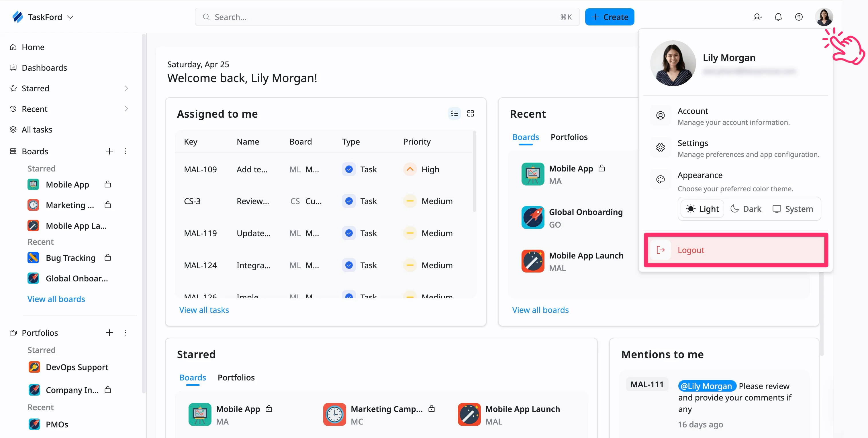The image size is (868, 438).
Task: Click the TaskFord logo icon
Action: pos(17,17)
